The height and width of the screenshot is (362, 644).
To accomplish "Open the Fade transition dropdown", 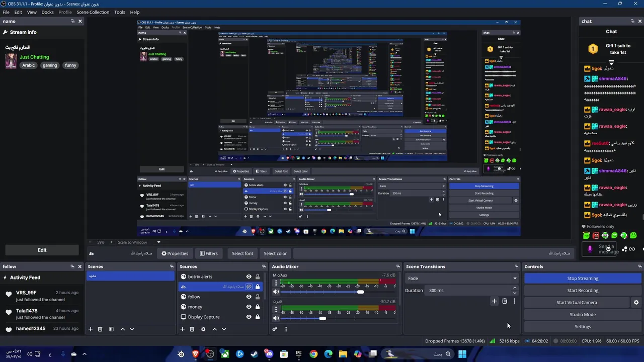I will pyautogui.click(x=461, y=278).
